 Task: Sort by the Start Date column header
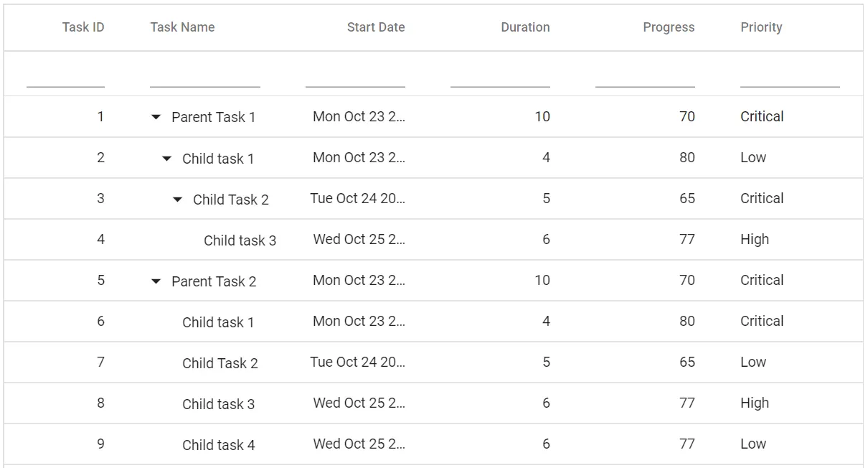point(376,27)
